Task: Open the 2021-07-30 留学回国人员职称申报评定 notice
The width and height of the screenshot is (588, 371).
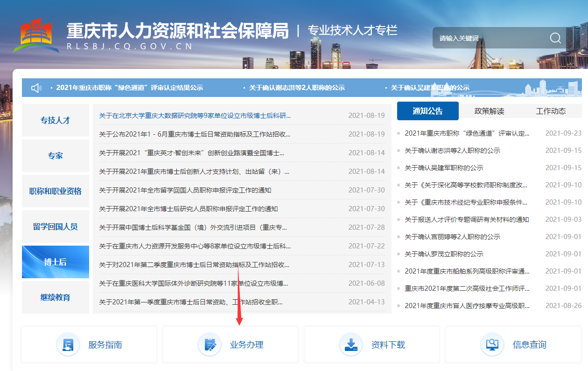Action: tap(185, 190)
